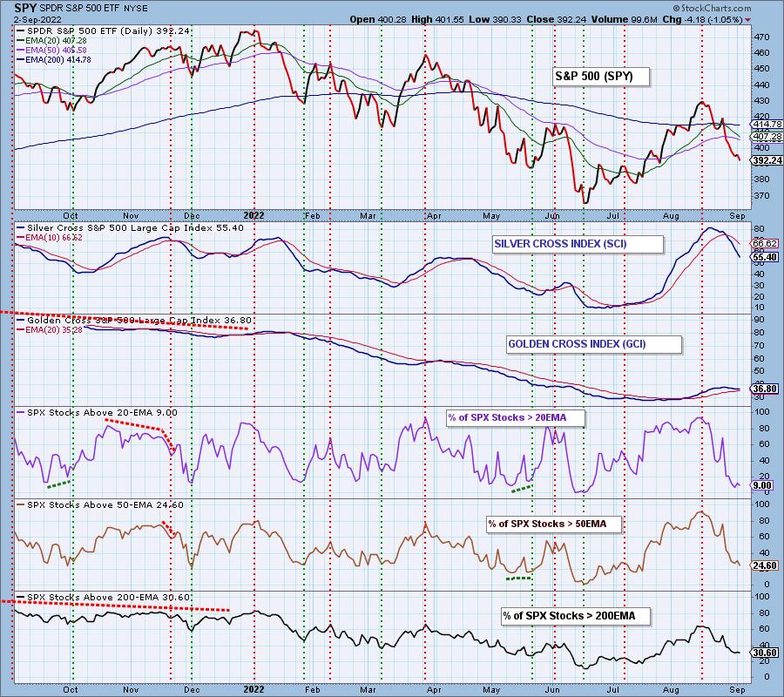The image size is (784, 697).
Task: Click the 2022 label on the bottom time axis
Action: (253, 689)
